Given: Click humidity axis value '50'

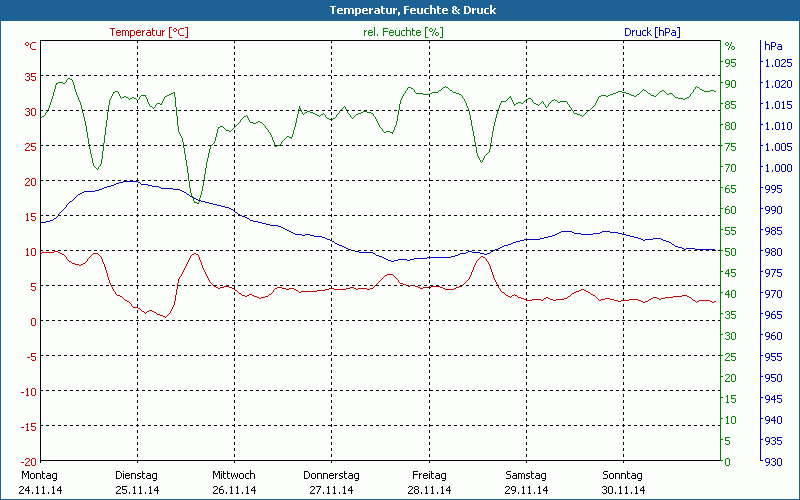Looking at the screenshot, I should click(x=731, y=252).
